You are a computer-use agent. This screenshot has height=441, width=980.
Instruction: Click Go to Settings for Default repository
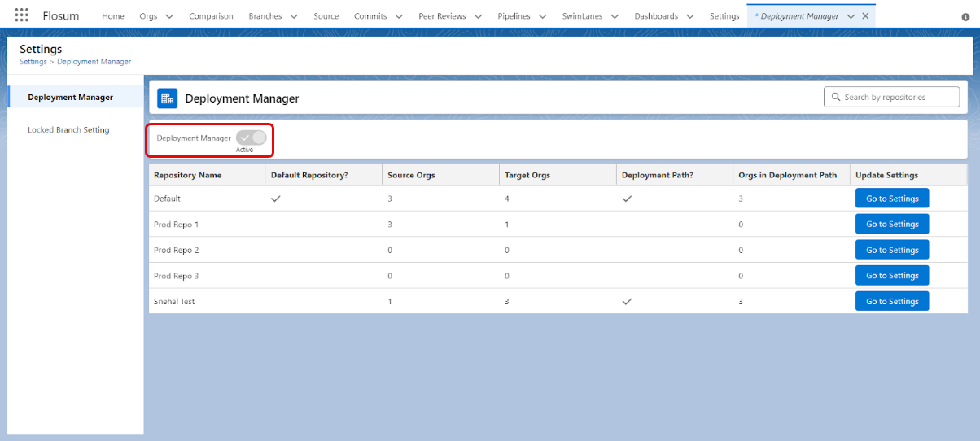[x=892, y=199]
